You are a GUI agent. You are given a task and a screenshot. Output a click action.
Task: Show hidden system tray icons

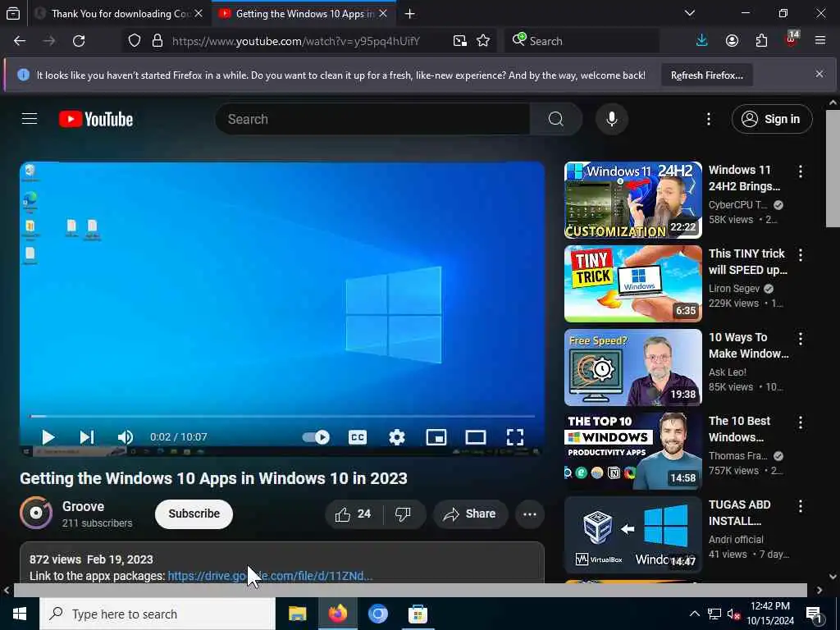694,614
